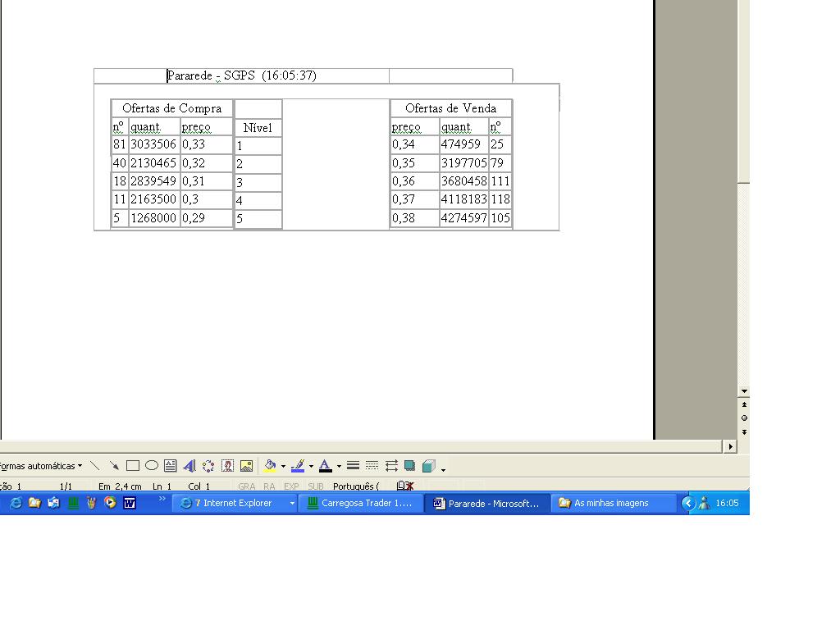Click buy quantity cell 1268000
Image resolution: width=840 pixels, height=630 pixels.
pyautogui.click(x=153, y=218)
